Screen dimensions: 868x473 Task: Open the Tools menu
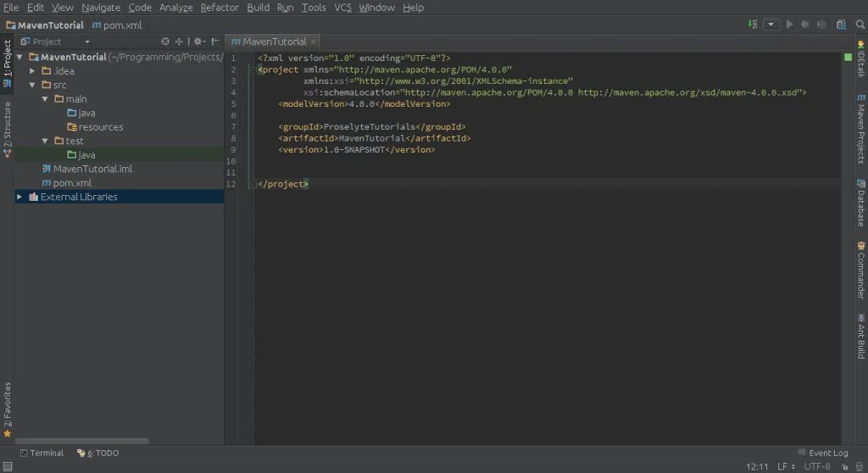coord(314,8)
